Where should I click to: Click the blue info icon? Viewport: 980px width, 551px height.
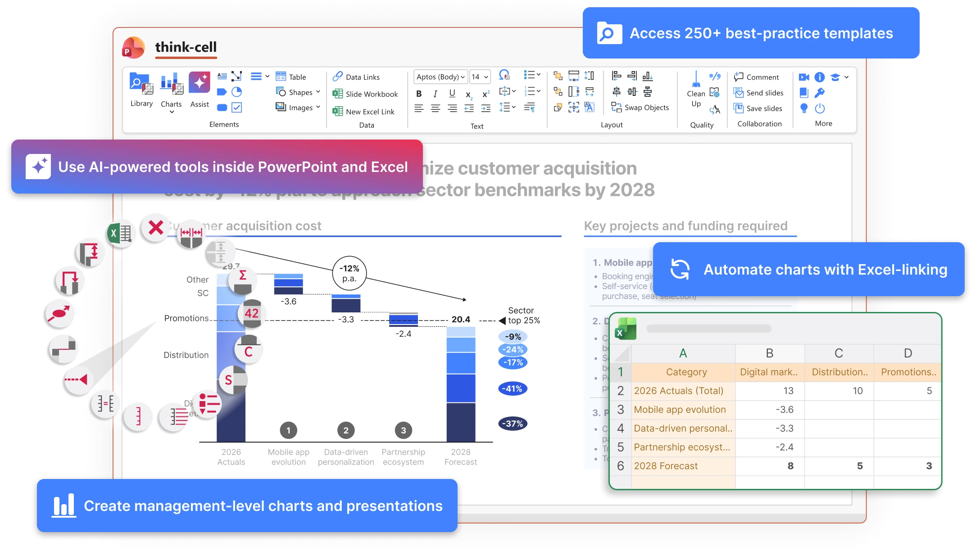[x=820, y=77]
